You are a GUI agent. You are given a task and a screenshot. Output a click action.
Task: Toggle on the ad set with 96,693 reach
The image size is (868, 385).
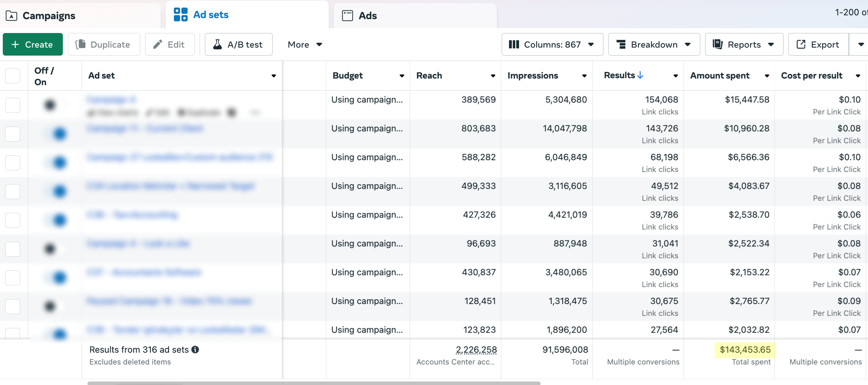pos(54,249)
